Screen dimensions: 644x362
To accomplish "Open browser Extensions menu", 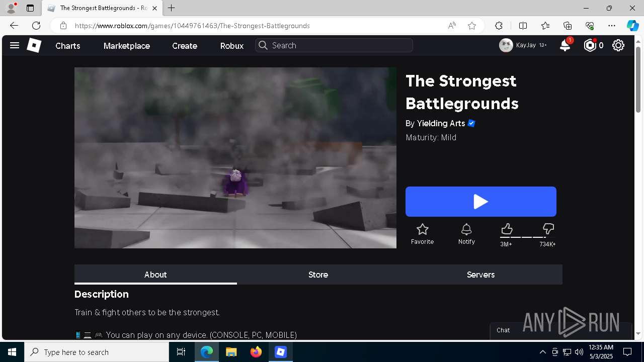I will pyautogui.click(x=499, y=26).
